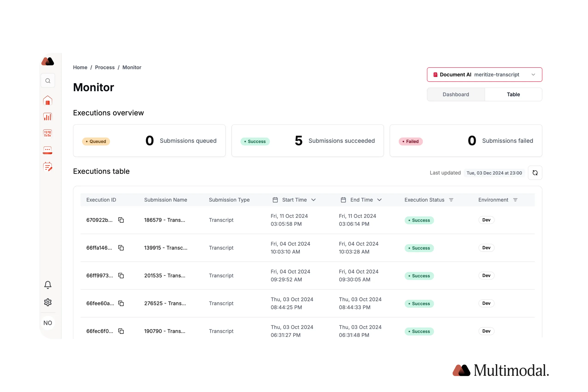Filter by Execution Status icon
Screen dimensions: 588x392
point(451,200)
